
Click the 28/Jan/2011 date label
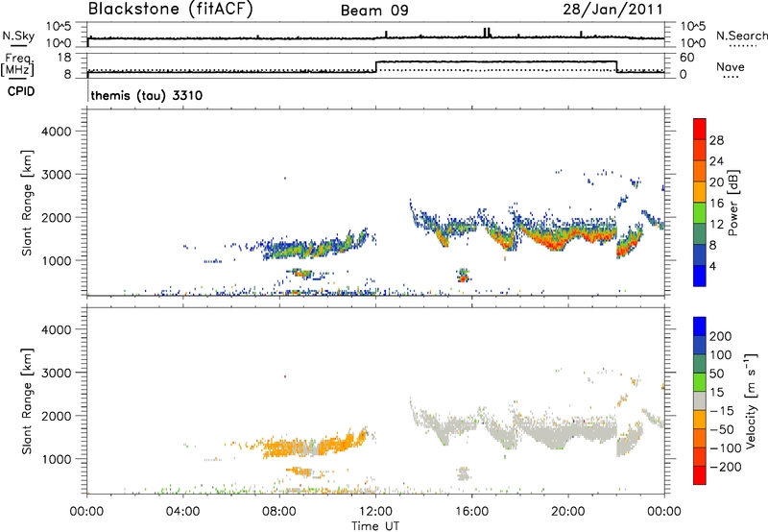click(x=612, y=9)
